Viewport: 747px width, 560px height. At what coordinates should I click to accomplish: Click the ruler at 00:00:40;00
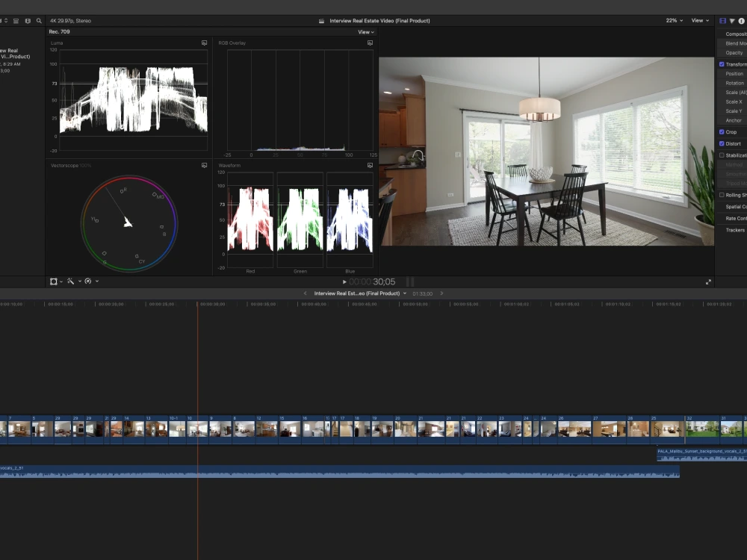(314, 304)
